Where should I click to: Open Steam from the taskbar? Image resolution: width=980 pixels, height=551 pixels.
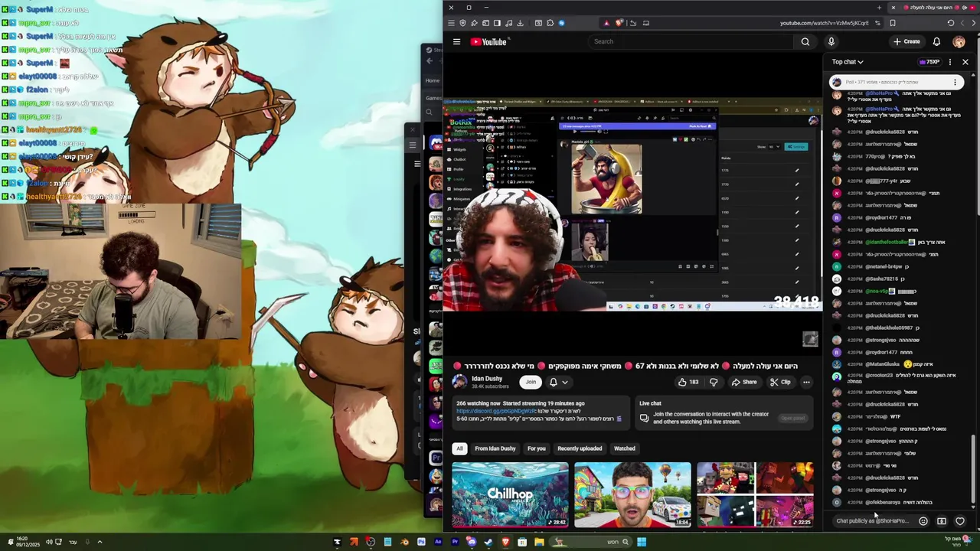488,542
